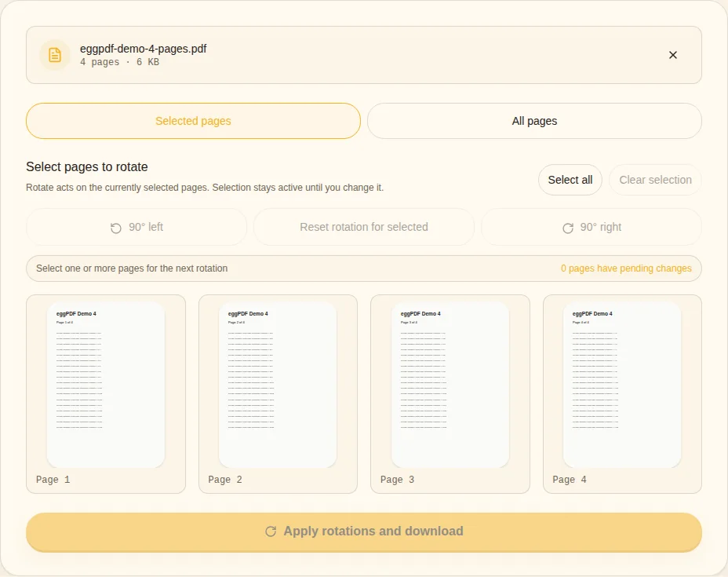Click the 'Page 3' label
Image resolution: width=728 pixels, height=577 pixels.
[x=398, y=480]
